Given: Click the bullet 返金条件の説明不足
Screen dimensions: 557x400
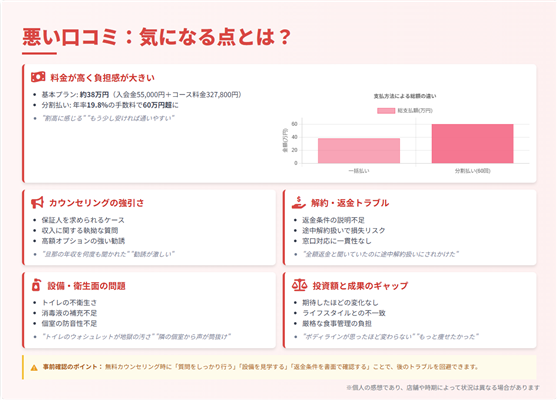Looking at the screenshot, I should click(x=333, y=220).
